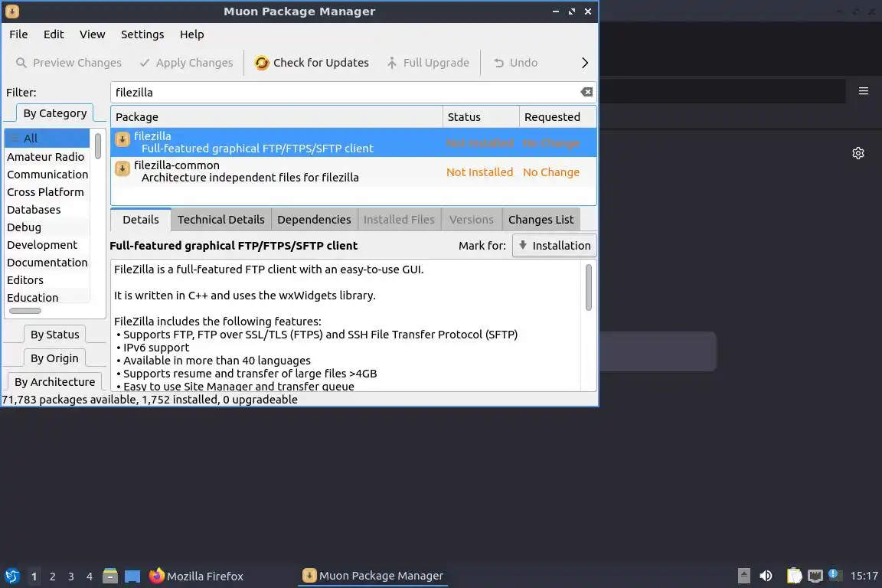
Task: Switch to the Changes List tab
Action: pyautogui.click(x=541, y=220)
